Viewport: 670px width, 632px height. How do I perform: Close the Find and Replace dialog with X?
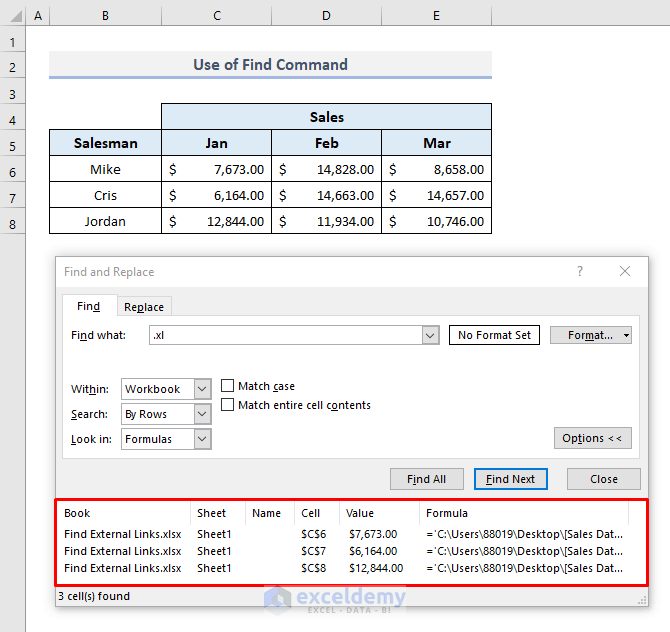[x=625, y=271]
